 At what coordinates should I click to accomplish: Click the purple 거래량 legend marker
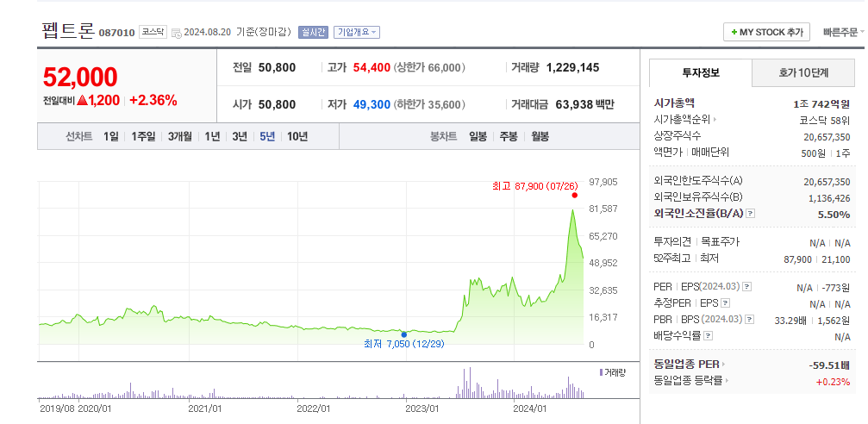click(x=601, y=372)
